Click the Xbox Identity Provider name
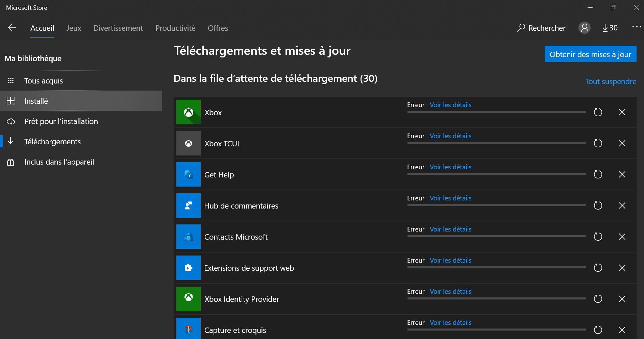This screenshot has width=644, height=339. tap(242, 299)
